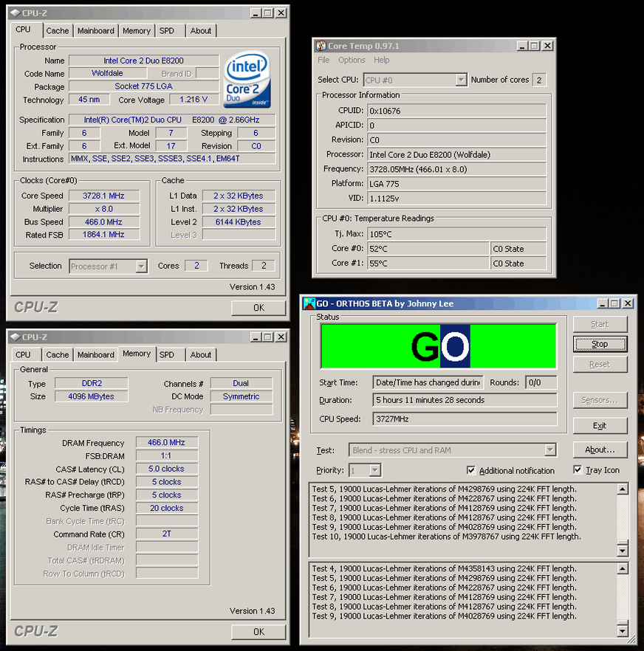Click OK in the bottom CPU-Z Memory window
This screenshot has height=651, width=644.
click(x=258, y=632)
